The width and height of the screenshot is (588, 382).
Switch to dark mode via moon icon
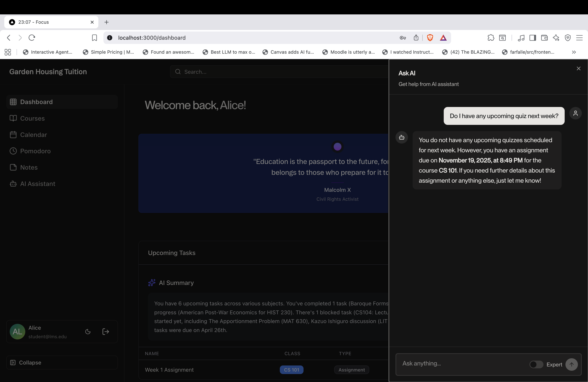point(88,332)
